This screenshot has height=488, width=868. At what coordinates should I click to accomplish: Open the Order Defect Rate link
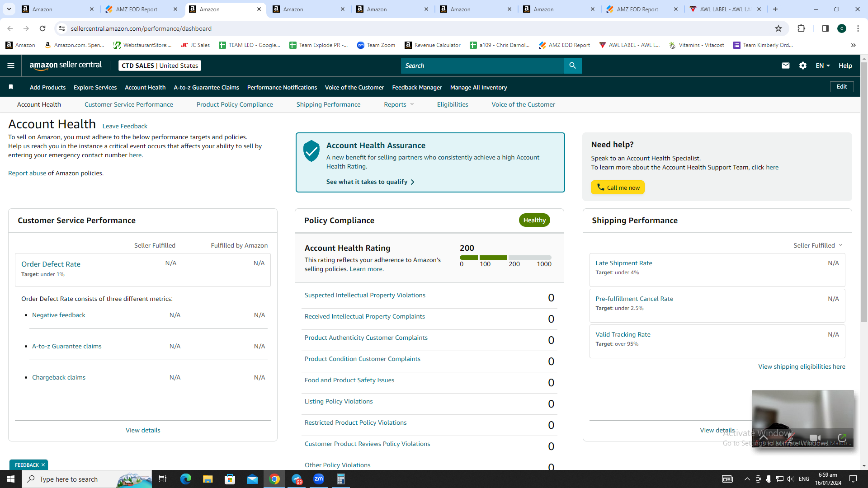coord(51,264)
